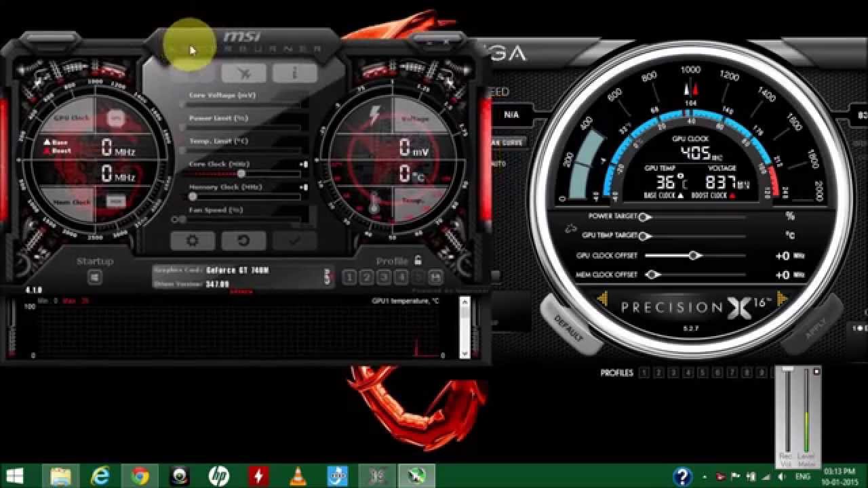Viewport: 868px width, 488px height.
Task: Click the Memory Clock slider handle
Action: click(193, 197)
